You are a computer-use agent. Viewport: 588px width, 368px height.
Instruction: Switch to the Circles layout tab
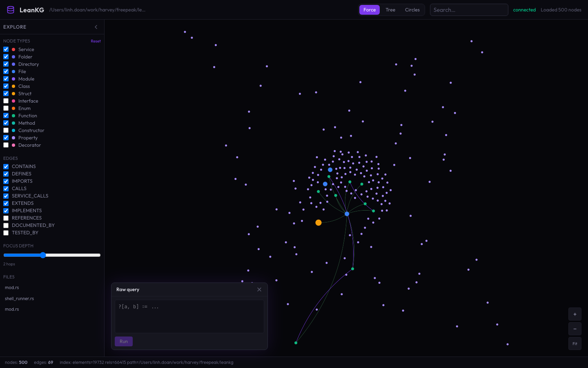coord(412,10)
